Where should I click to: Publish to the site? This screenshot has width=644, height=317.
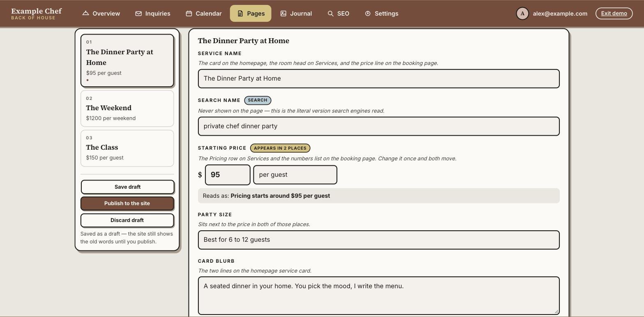point(127,204)
